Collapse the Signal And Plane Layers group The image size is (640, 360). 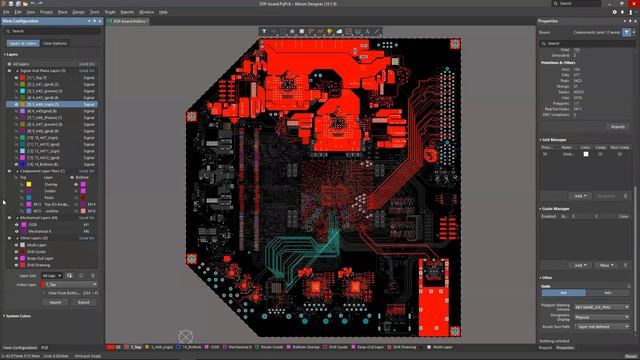tap(17, 71)
